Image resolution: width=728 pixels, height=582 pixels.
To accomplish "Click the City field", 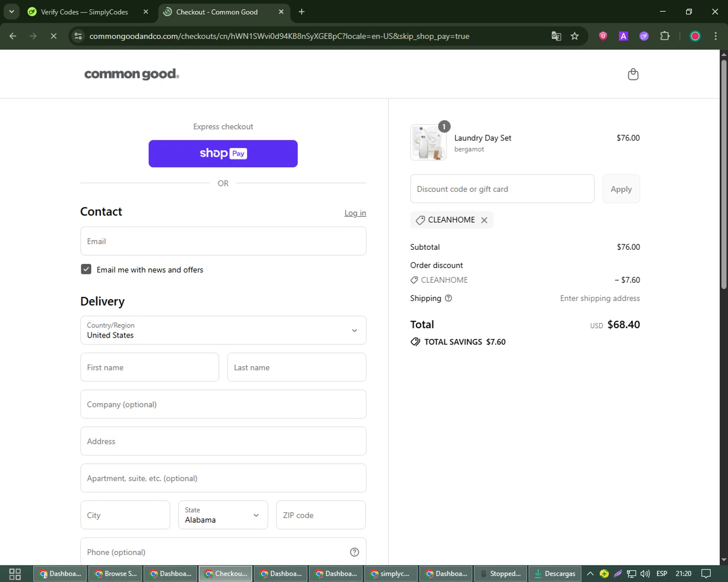I will (125, 515).
